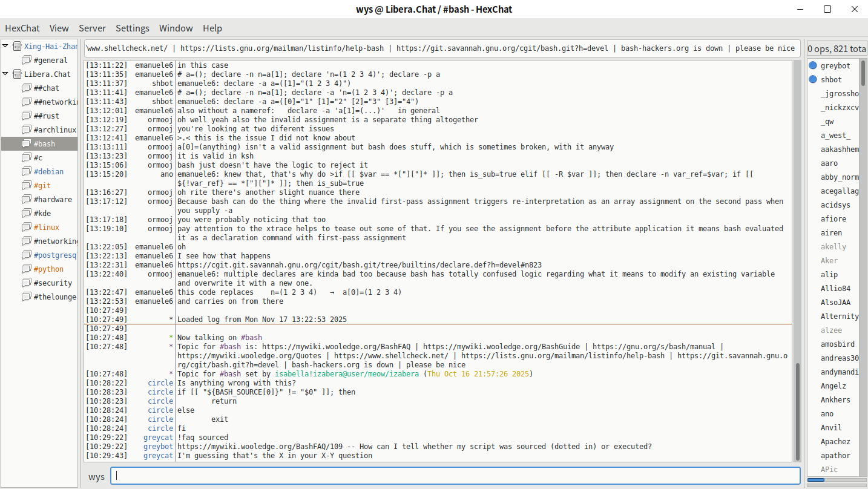Click the channel icon next to #security
This screenshot has height=489, width=868.
click(x=26, y=283)
